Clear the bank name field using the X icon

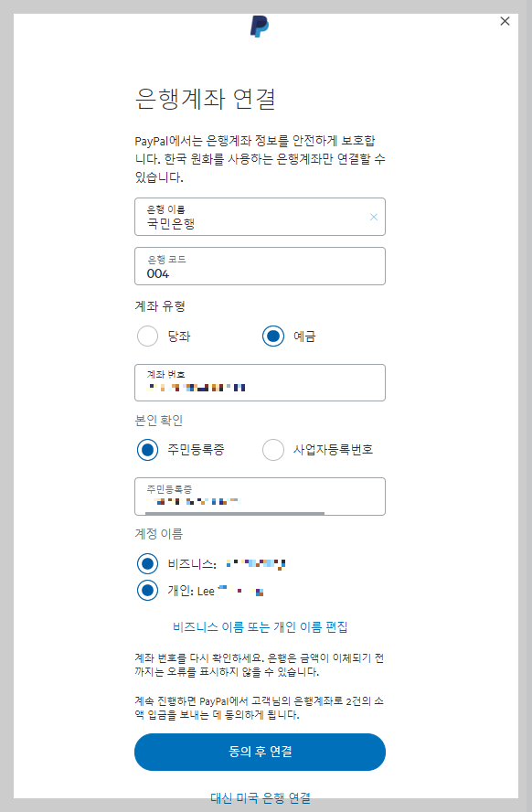pyautogui.click(x=373, y=217)
